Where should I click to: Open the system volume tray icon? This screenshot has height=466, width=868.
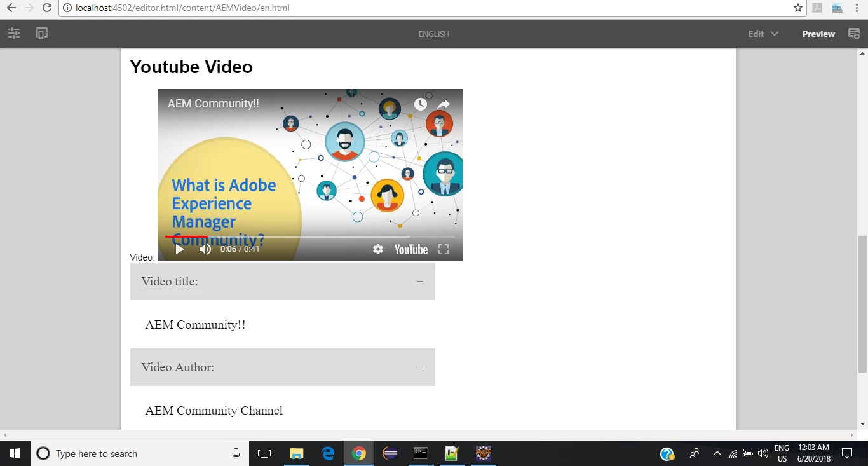coord(763,453)
